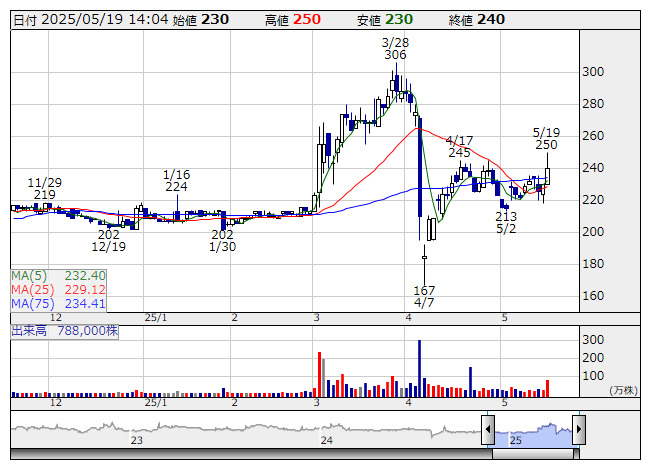Viewport: 653px width, 470px height.
Task: Click the year 23 label in overview chart
Action: (x=137, y=440)
